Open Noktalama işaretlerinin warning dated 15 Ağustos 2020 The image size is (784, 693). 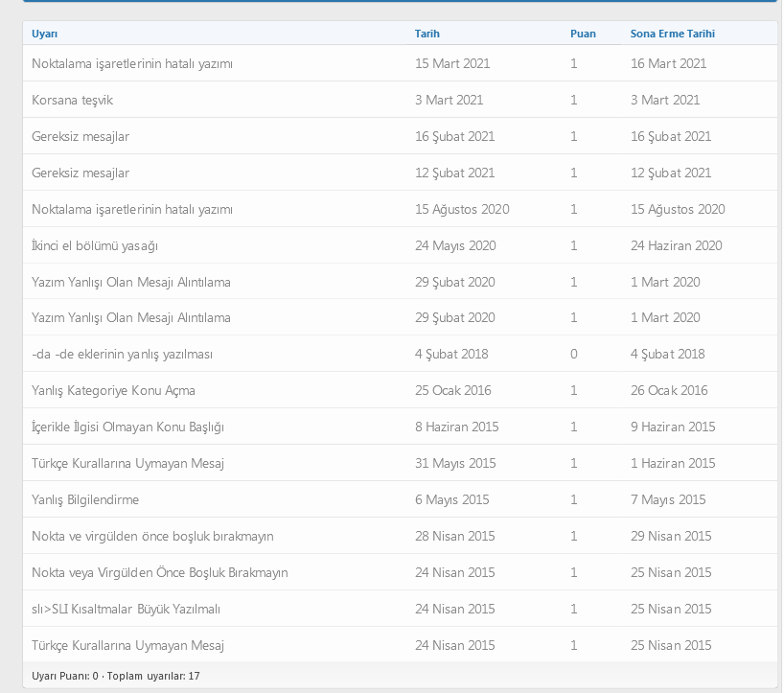pos(132,209)
